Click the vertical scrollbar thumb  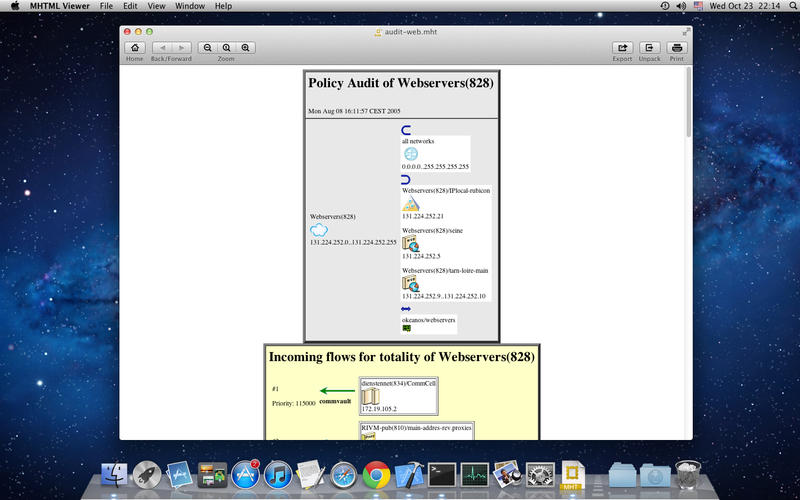click(x=689, y=102)
